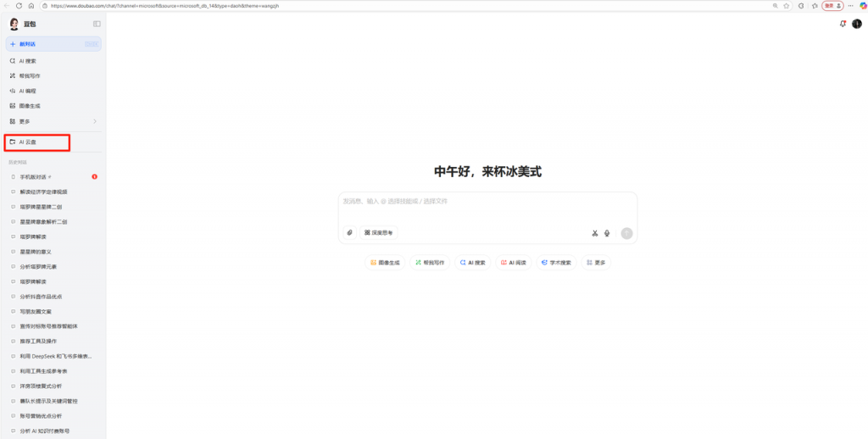Image resolution: width=868 pixels, height=439 pixels.
Task: Open 图像生成 in the sidebar
Action: (53, 106)
